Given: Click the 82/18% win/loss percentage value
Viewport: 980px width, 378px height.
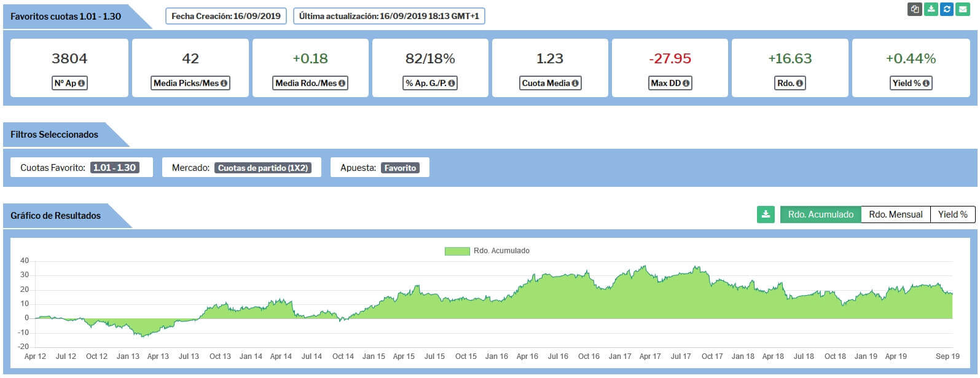Looking at the screenshot, I should coord(430,58).
